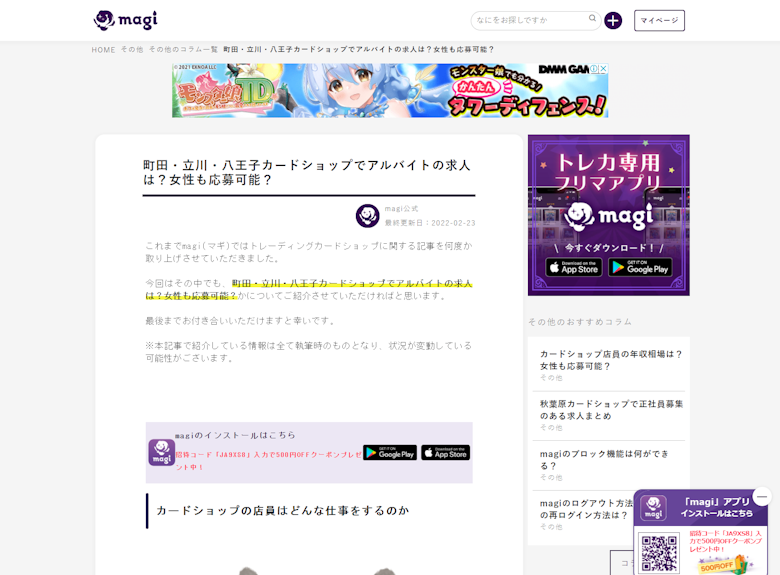Focus the なにをお探しですか search field
The height and width of the screenshot is (575, 780).
[530, 20]
